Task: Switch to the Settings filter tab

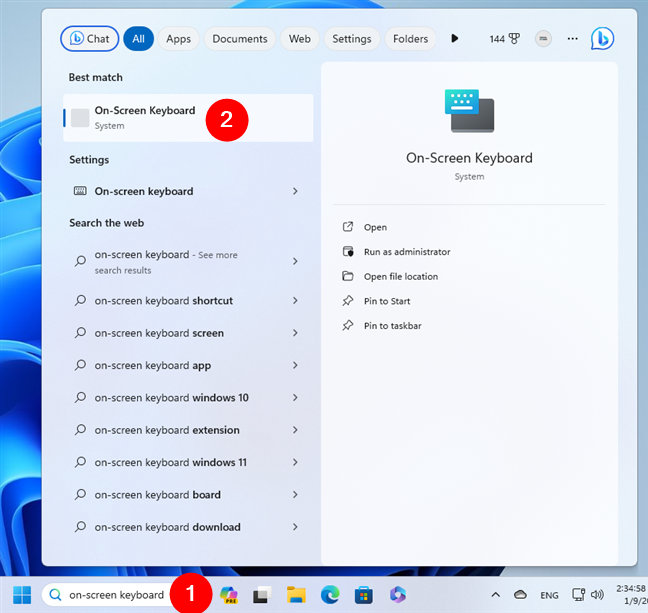Action: coord(352,39)
